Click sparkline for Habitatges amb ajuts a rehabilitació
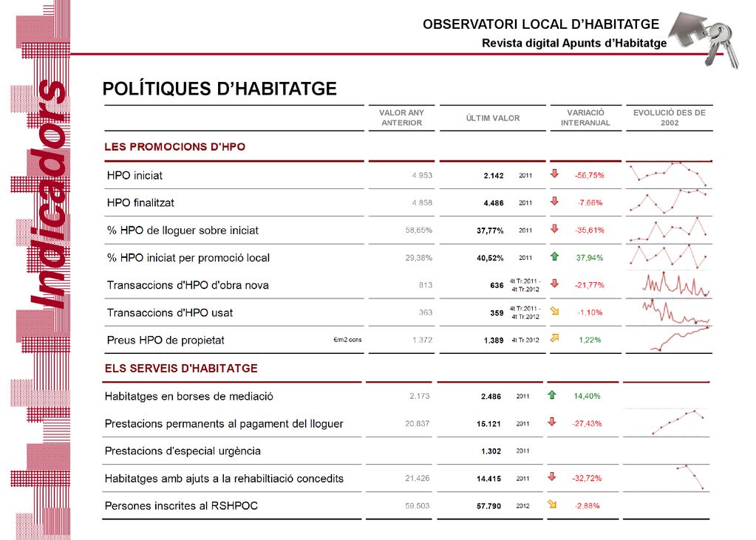 [x=690, y=477]
